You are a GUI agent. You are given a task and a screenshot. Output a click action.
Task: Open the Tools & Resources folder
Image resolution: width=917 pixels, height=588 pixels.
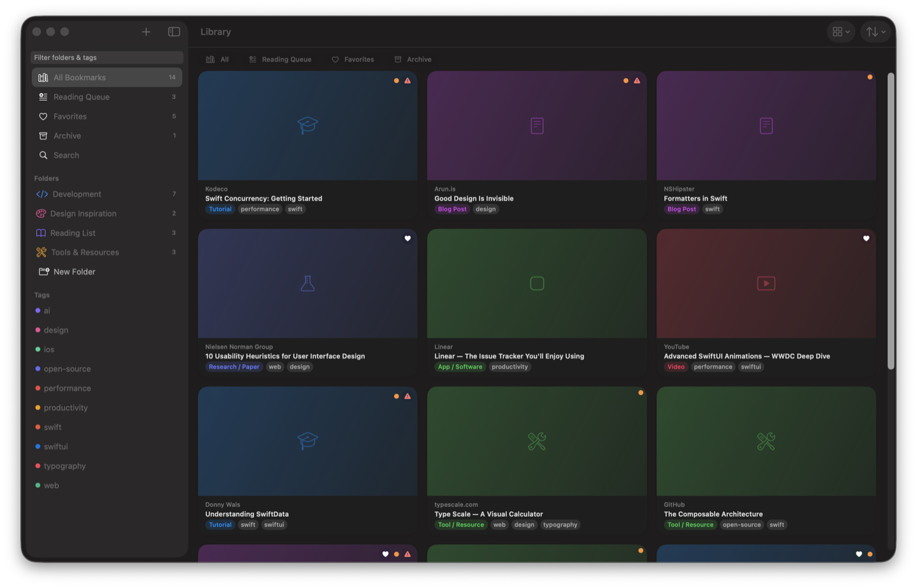107,253
